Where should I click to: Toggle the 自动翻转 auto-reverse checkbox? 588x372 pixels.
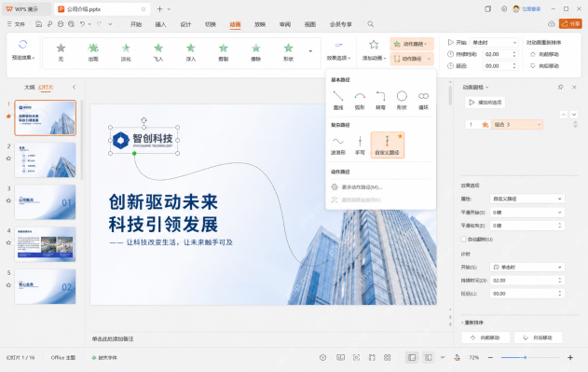[464, 239]
